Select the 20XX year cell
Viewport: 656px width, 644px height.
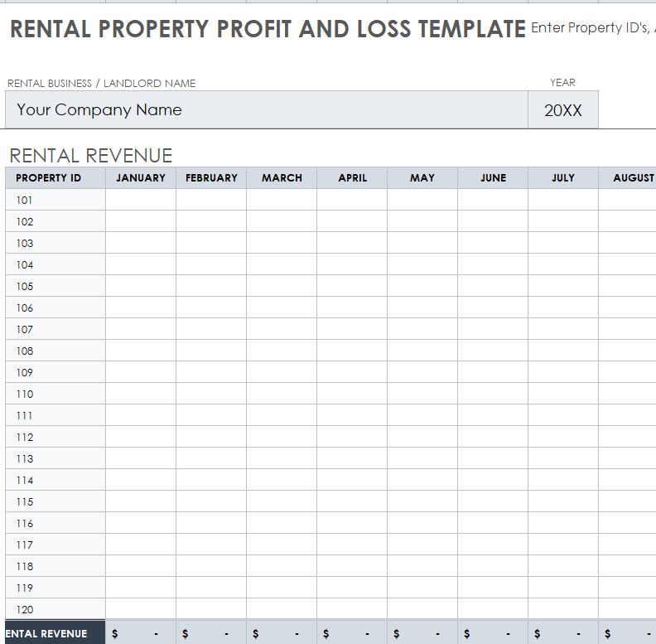click(x=562, y=110)
